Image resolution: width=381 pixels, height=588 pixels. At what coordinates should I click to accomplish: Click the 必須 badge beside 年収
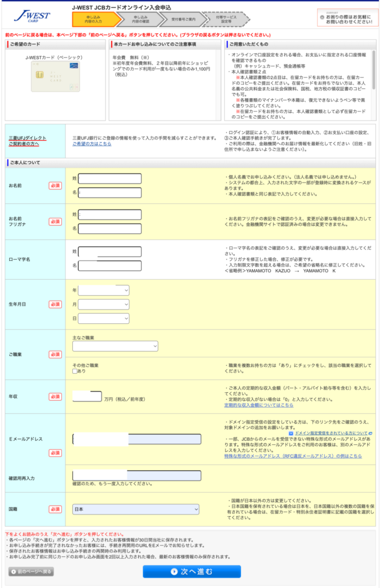55,396
